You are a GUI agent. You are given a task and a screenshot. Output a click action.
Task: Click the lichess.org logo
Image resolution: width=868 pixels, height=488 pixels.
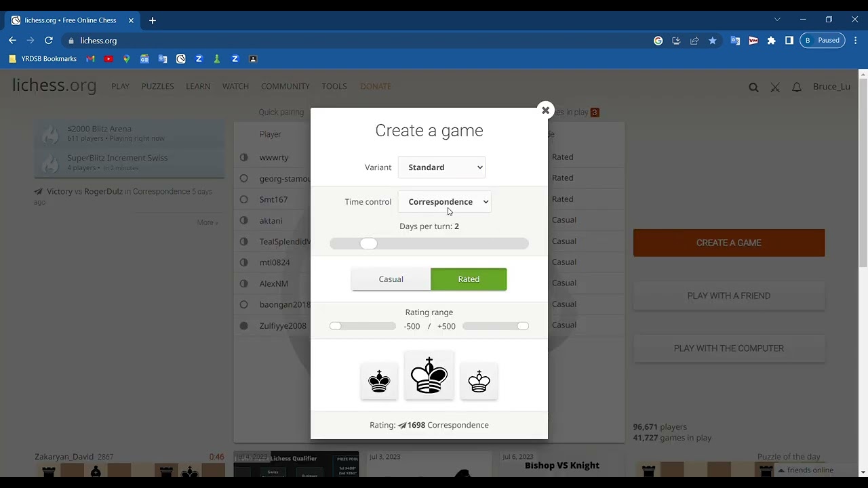click(54, 85)
